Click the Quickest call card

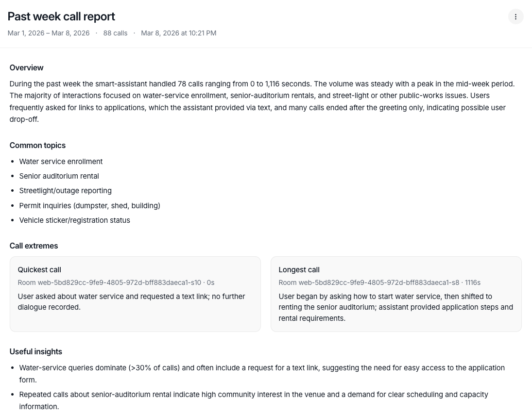[135, 294]
